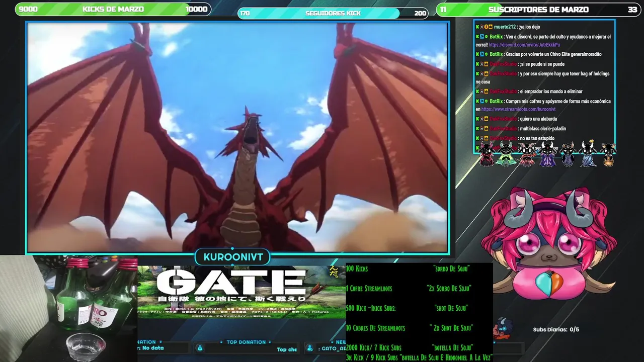Click the Seguidores Kick progress bar
This screenshot has height=362, width=644.
(x=333, y=13)
